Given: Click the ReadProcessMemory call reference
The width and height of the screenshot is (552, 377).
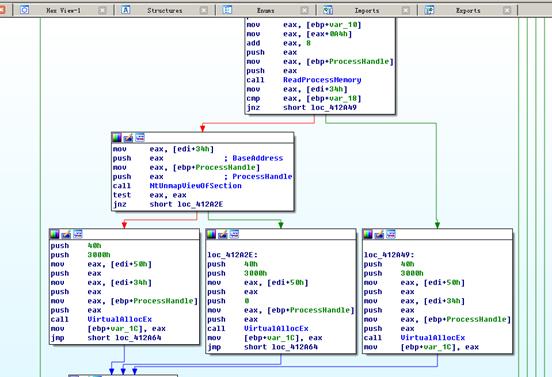Looking at the screenshot, I should 322,80.
